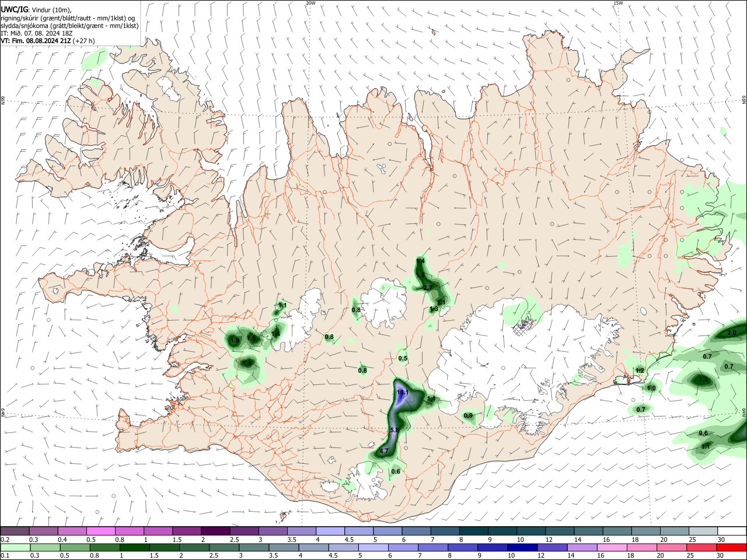The image size is (747, 560).
Task: Click the '5.8' precipitation value
Action: pos(394,430)
